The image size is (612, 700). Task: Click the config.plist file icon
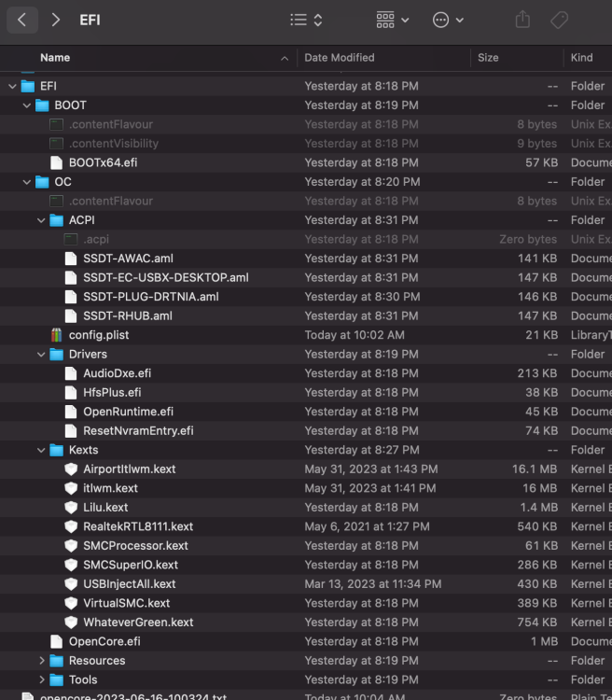pyautogui.click(x=56, y=335)
